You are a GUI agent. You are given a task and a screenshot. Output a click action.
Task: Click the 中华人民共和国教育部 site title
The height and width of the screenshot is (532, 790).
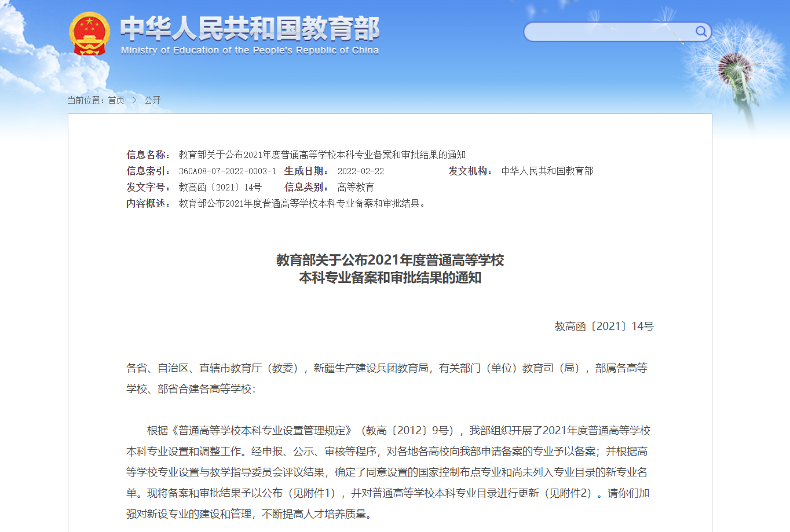250,28
